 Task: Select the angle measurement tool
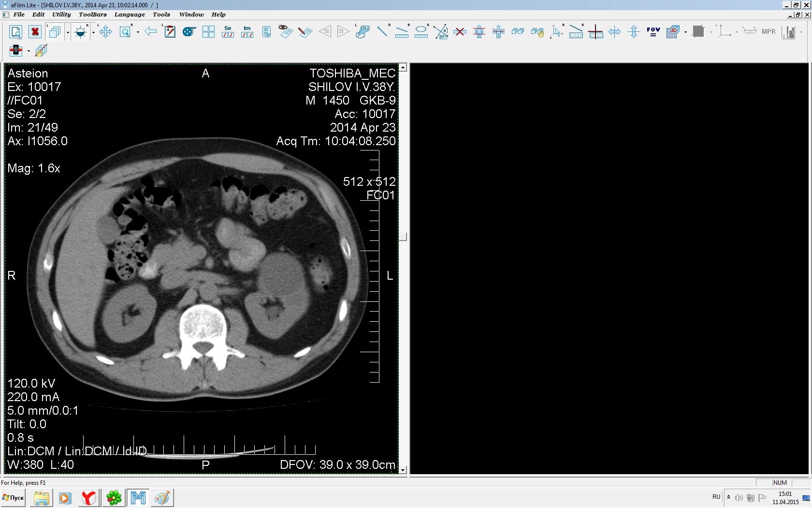(x=441, y=32)
